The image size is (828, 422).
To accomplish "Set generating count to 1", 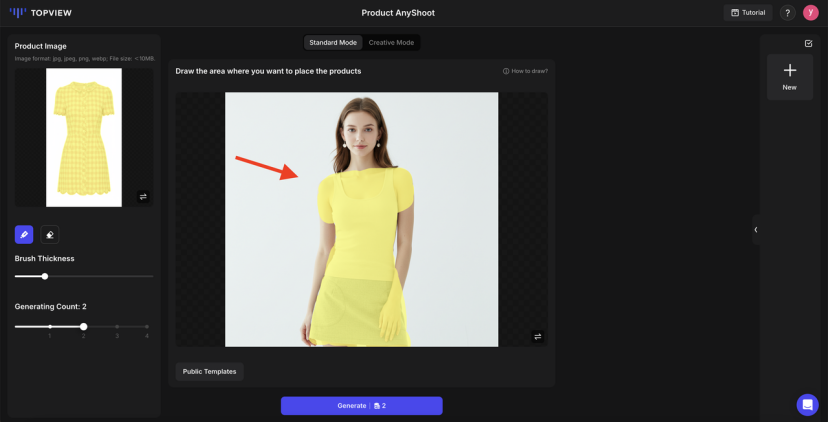I will (x=50, y=327).
